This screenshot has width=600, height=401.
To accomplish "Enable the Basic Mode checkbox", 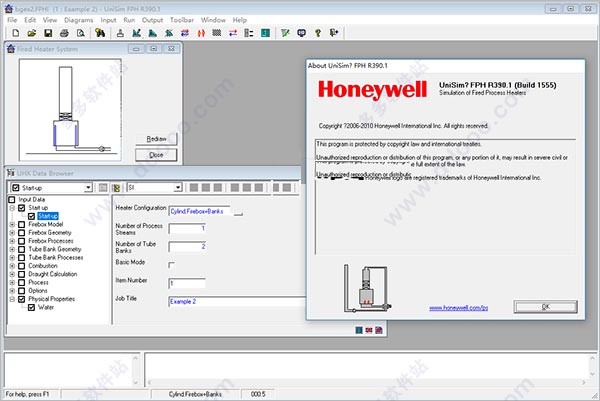I will [x=171, y=265].
